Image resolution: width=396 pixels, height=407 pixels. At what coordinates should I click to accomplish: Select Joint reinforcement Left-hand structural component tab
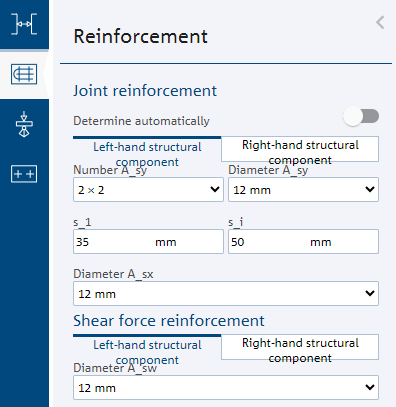(x=147, y=152)
